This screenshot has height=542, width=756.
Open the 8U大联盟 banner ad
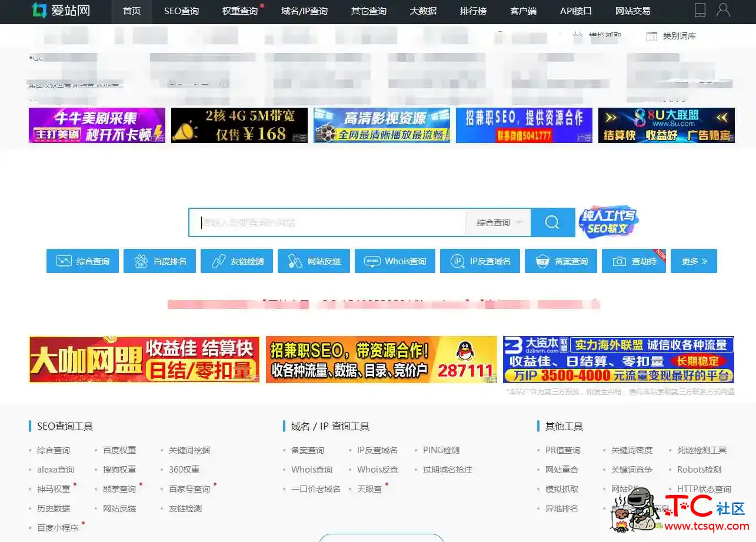coord(667,125)
